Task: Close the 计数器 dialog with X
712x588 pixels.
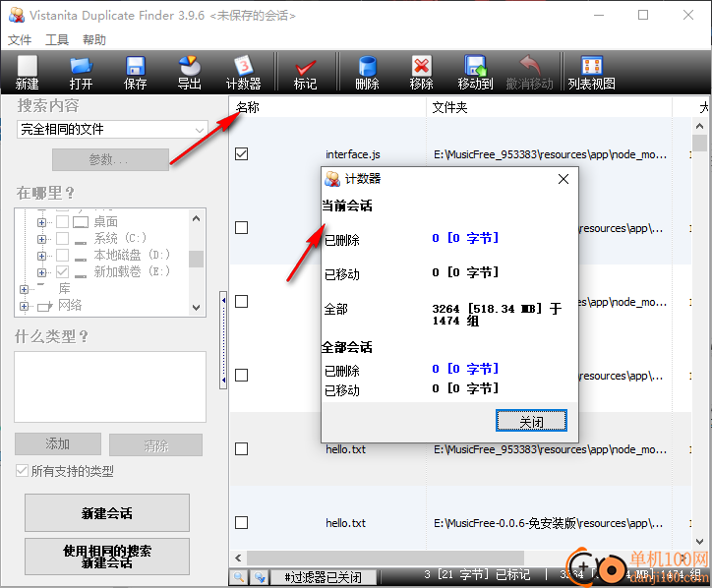Action: [564, 179]
